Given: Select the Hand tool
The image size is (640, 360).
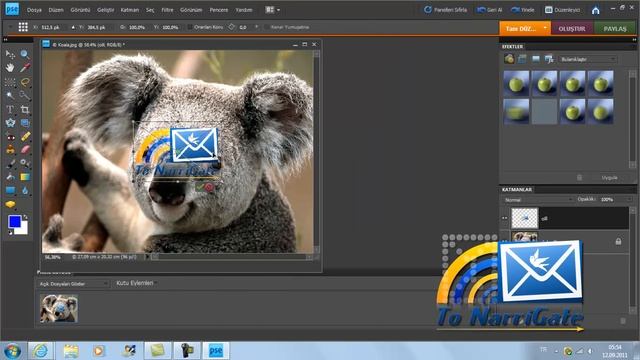Looking at the screenshot, I should tap(10, 67).
